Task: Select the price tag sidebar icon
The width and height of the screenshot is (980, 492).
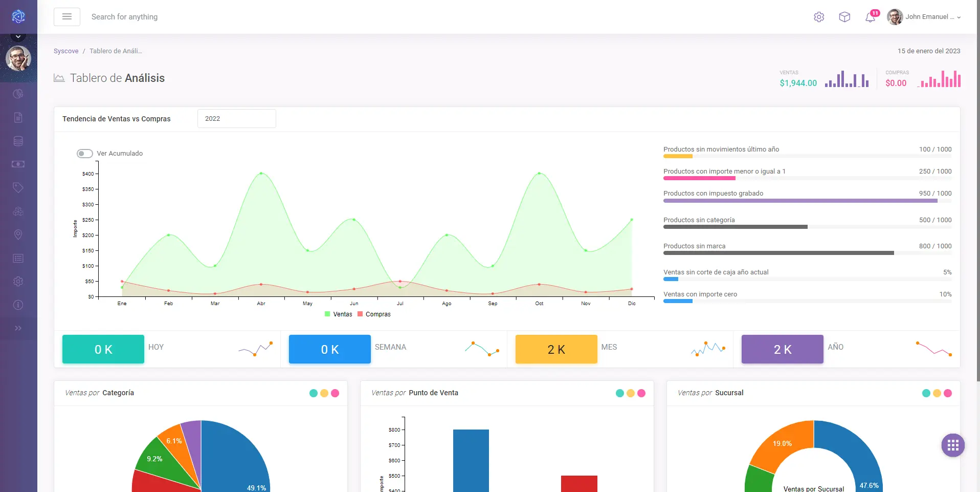Action: [18, 188]
